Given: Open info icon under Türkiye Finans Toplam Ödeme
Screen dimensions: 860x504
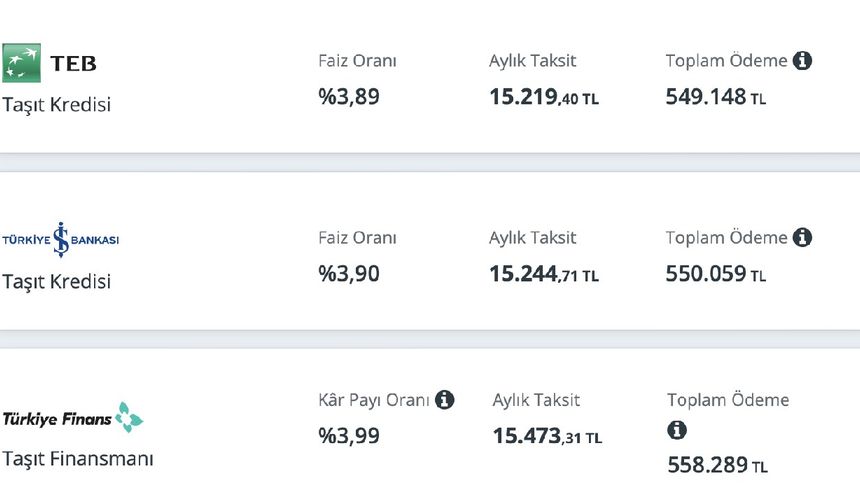Looking at the screenshot, I should (x=677, y=430).
